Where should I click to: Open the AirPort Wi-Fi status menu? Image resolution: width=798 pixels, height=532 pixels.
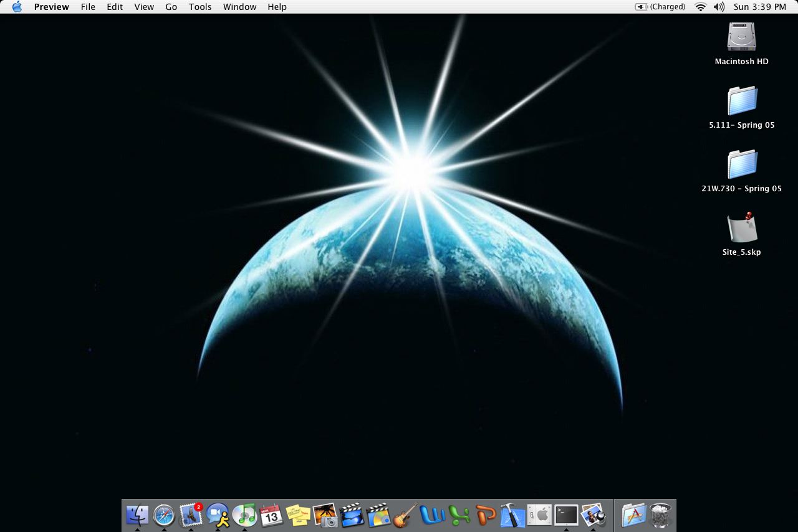click(x=701, y=7)
